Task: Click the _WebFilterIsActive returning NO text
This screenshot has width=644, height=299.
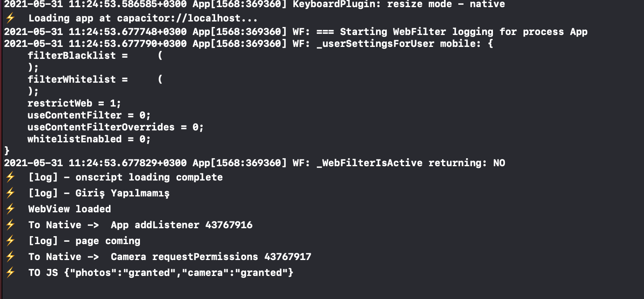Action: [x=411, y=163]
